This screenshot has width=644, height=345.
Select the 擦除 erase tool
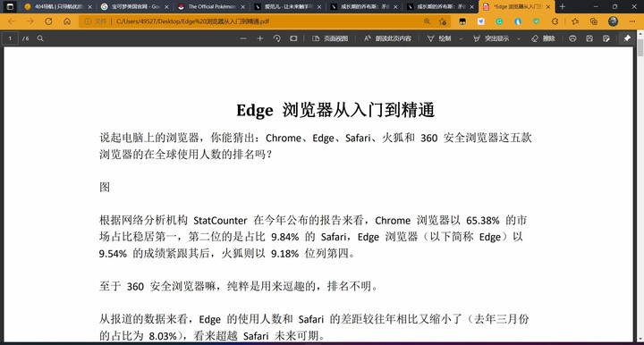[x=544, y=38]
